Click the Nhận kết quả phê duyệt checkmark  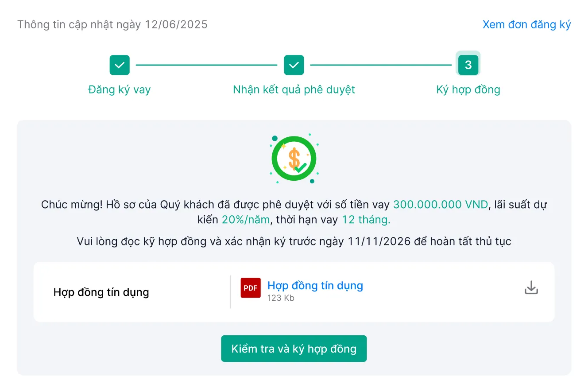click(x=294, y=65)
